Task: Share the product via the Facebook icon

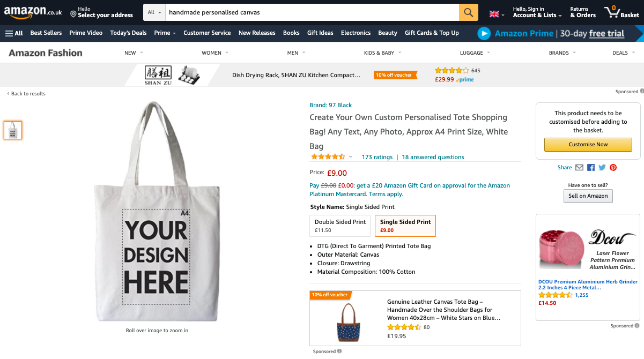Action: pos(590,167)
